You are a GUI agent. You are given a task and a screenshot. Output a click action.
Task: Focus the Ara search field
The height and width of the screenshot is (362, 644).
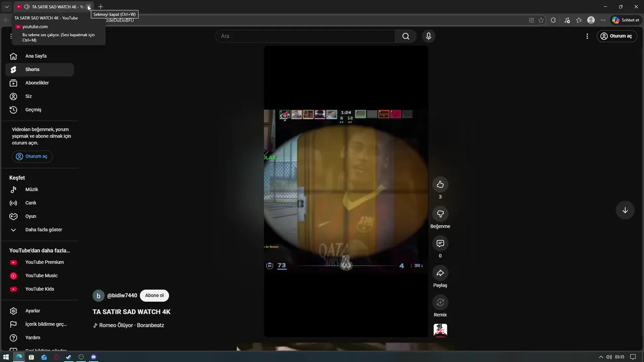point(305,36)
